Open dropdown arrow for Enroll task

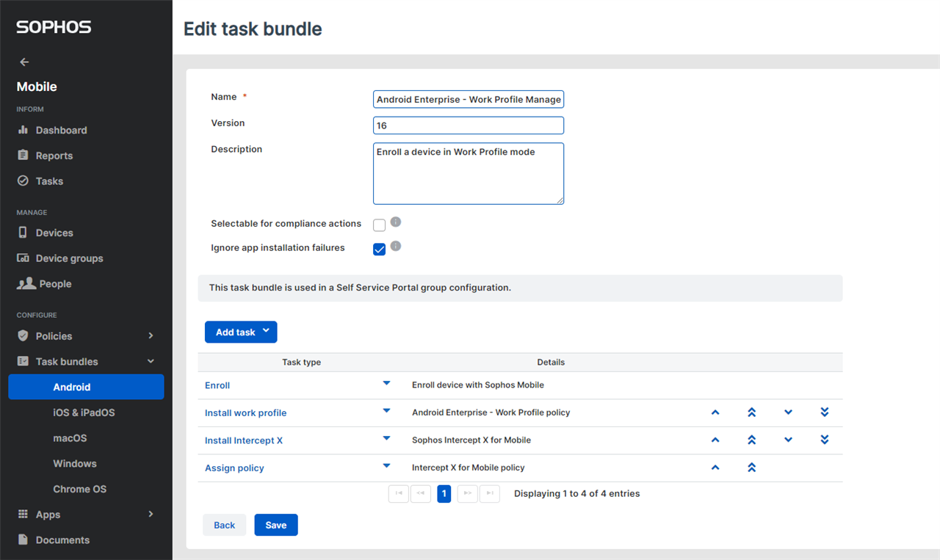pos(387,383)
